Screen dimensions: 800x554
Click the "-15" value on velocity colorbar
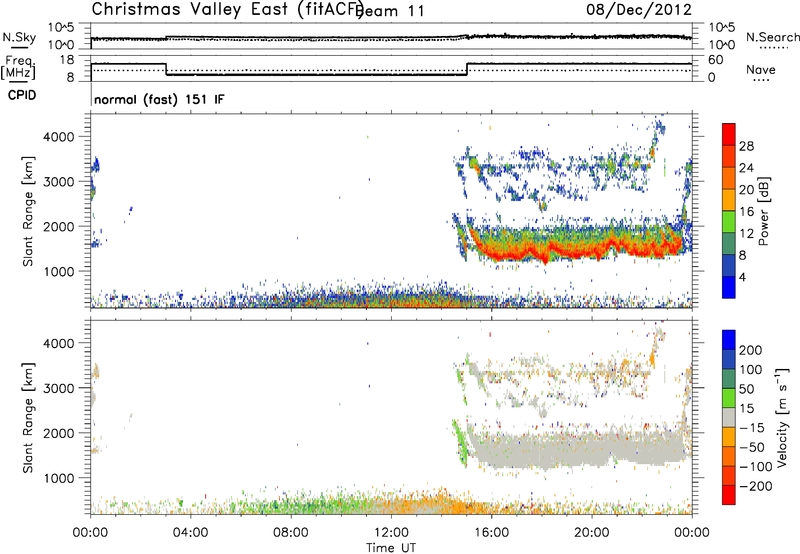pos(752,428)
